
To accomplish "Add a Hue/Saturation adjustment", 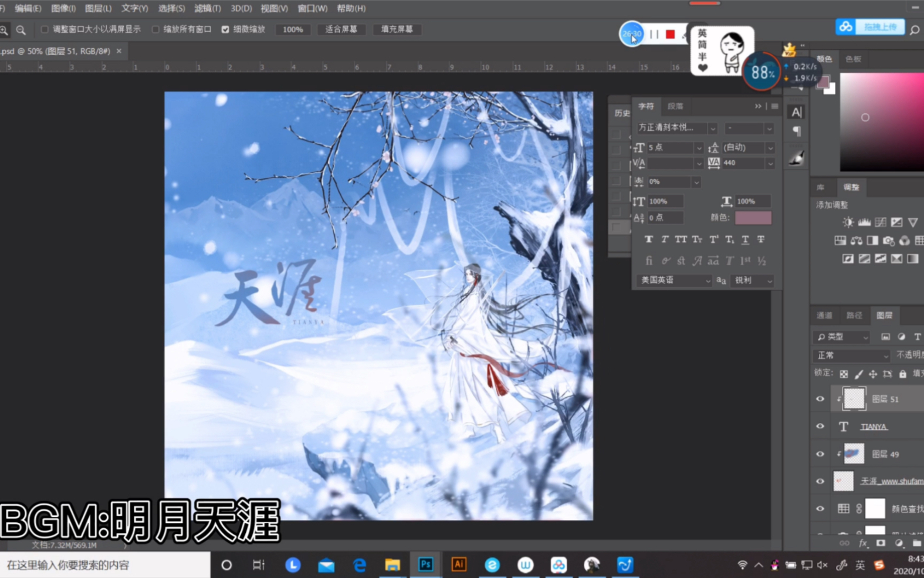I will point(841,241).
